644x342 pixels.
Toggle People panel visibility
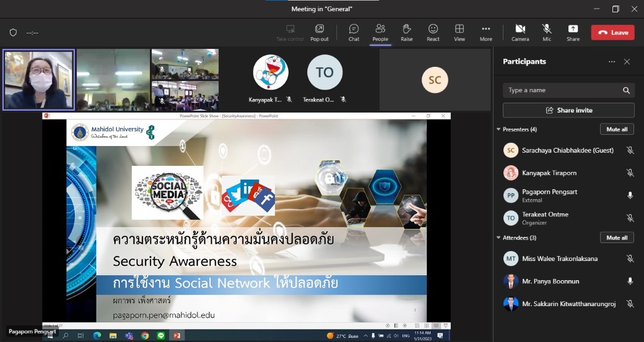[380, 32]
